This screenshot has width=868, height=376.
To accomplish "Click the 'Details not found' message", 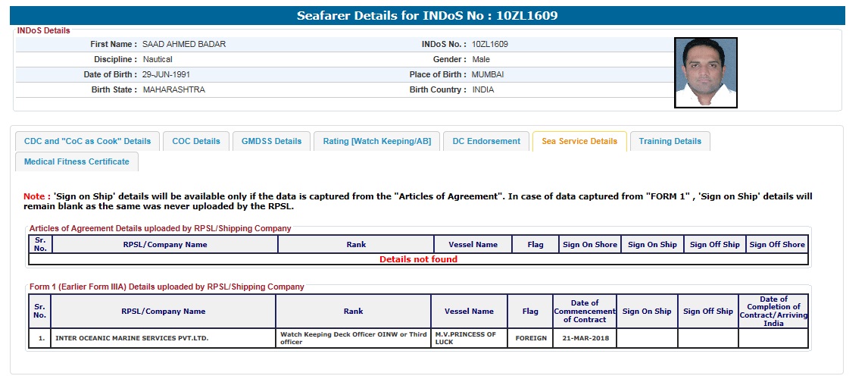I will (x=419, y=259).
